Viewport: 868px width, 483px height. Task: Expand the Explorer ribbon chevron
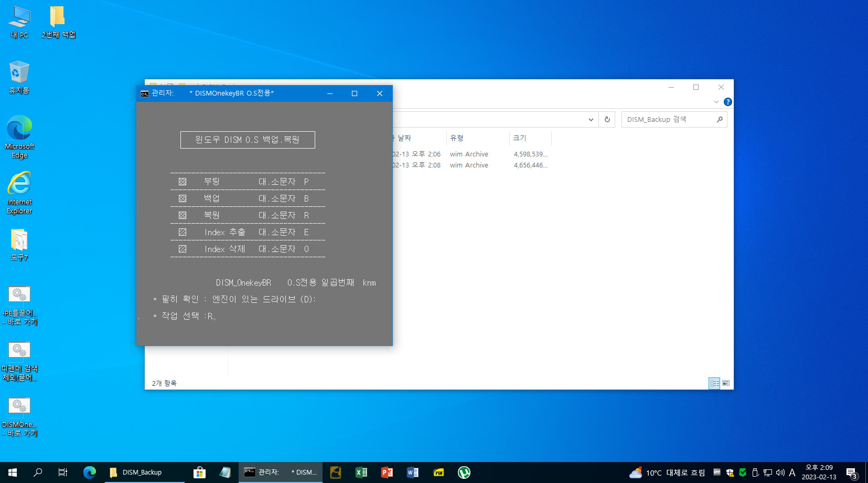716,102
